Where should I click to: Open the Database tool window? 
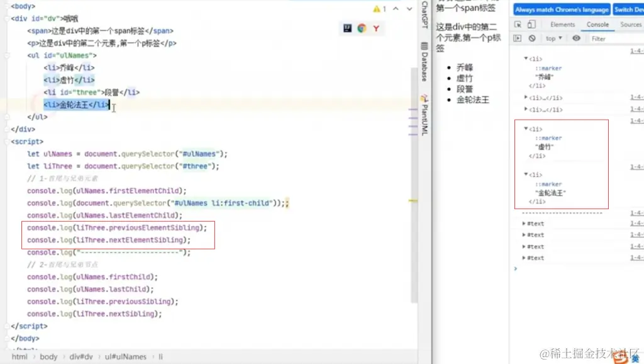point(425,62)
